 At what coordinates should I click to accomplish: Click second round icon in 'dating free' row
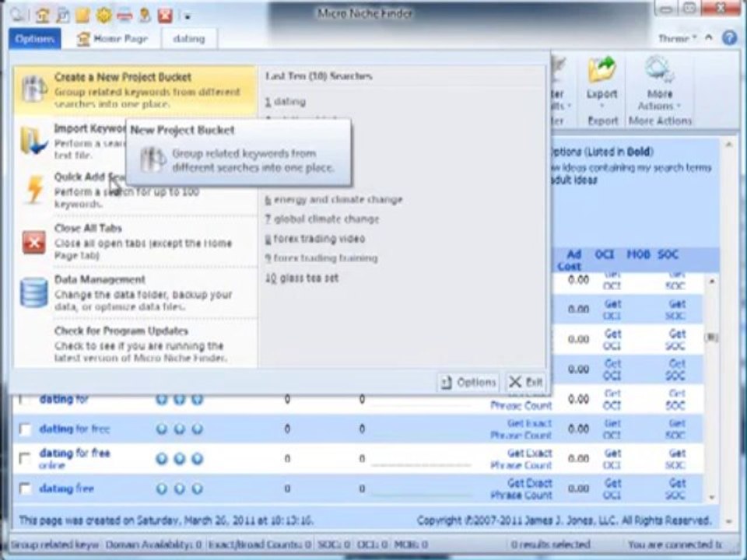coord(180,488)
